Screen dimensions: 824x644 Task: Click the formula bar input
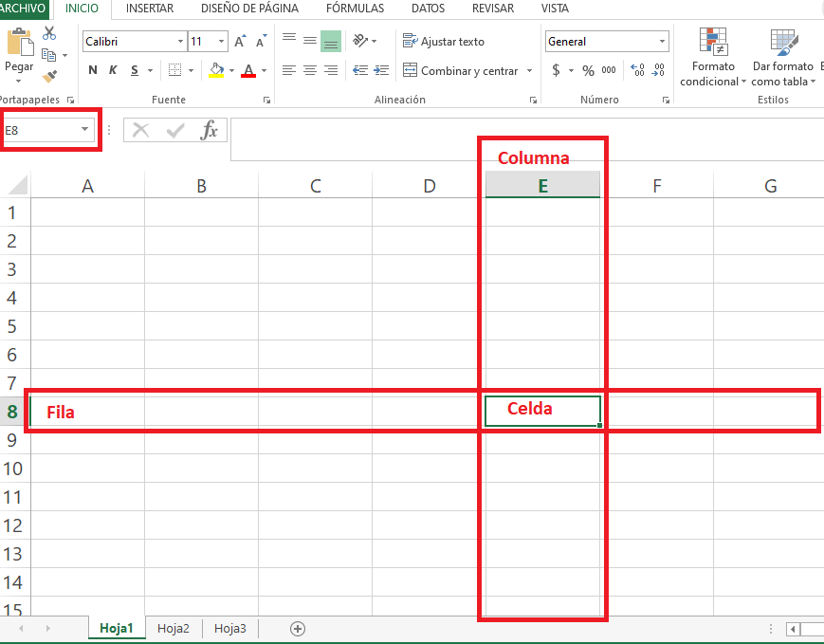[x=527, y=139]
